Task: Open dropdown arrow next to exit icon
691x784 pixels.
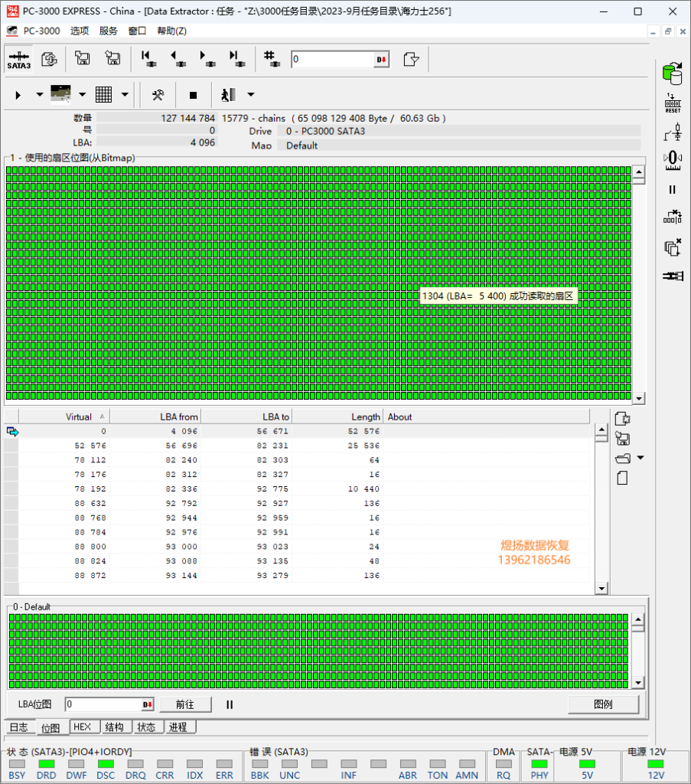Action: point(251,94)
